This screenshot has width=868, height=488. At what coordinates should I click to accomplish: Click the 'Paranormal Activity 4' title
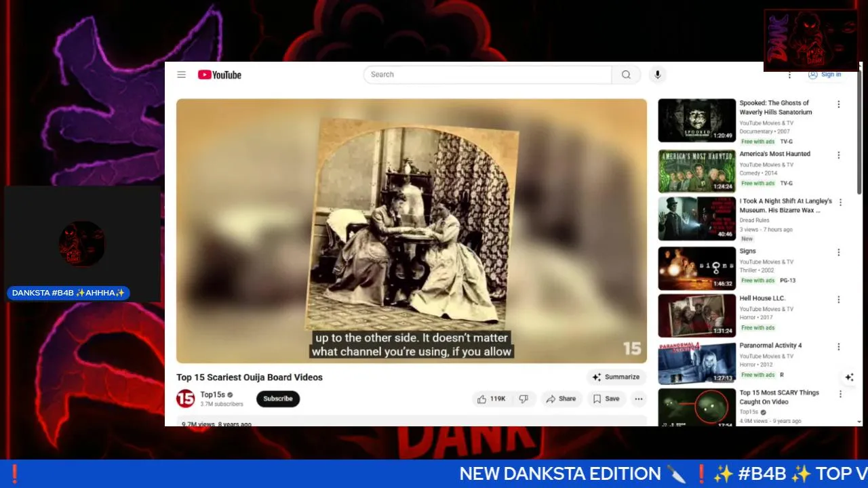tap(770, 346)
